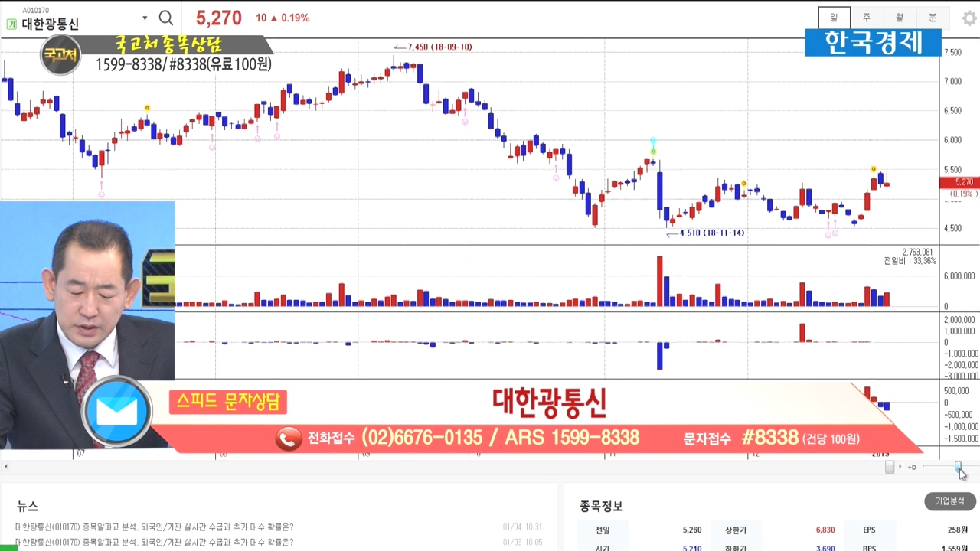The image size is (980, 551).
Task: Click the 기업분석 button
Action: coord(949,501)
